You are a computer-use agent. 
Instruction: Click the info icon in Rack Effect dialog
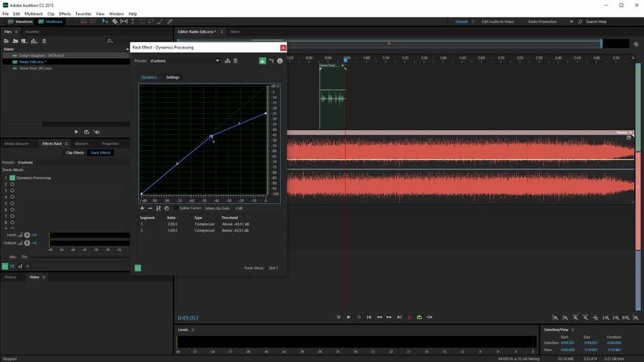pyautogui.click(x=280, y=61)
